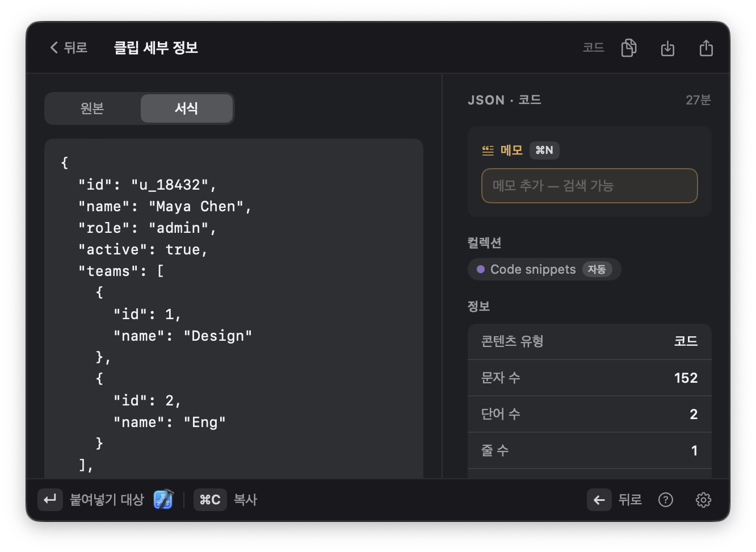Click the "role": "admin" line
This screenshot has width=756, height=552.
pyautogui.click(x=148, y=228)
